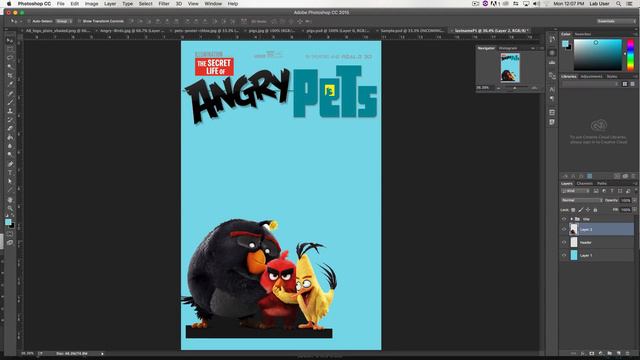Click Create new layer icon

click(619, 353)
